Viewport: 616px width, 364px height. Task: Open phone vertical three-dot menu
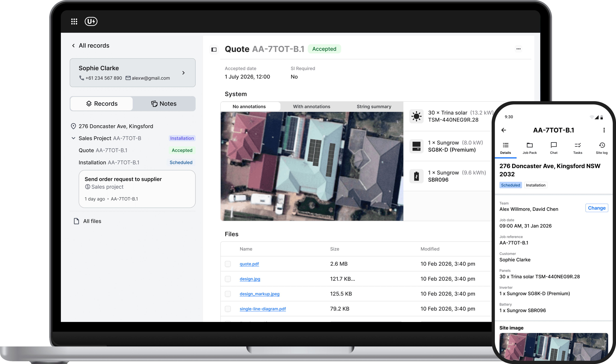click(x=604, y=130)
